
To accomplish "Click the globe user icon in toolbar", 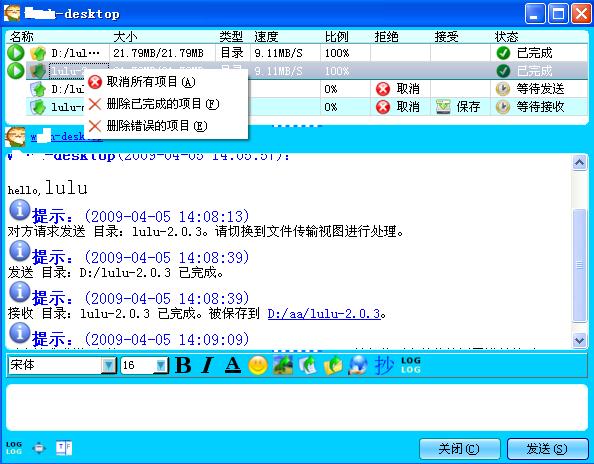I will (358, 365).
